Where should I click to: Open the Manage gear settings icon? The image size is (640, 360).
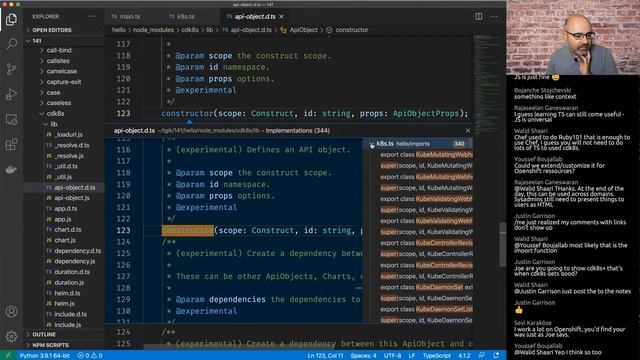coord(11,336)
